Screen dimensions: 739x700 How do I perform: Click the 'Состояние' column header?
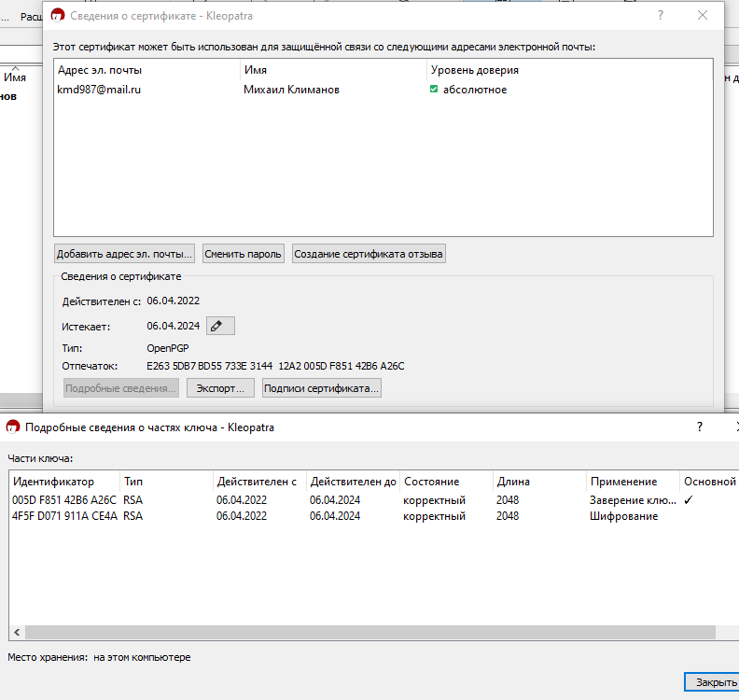(x=446, y=482)
